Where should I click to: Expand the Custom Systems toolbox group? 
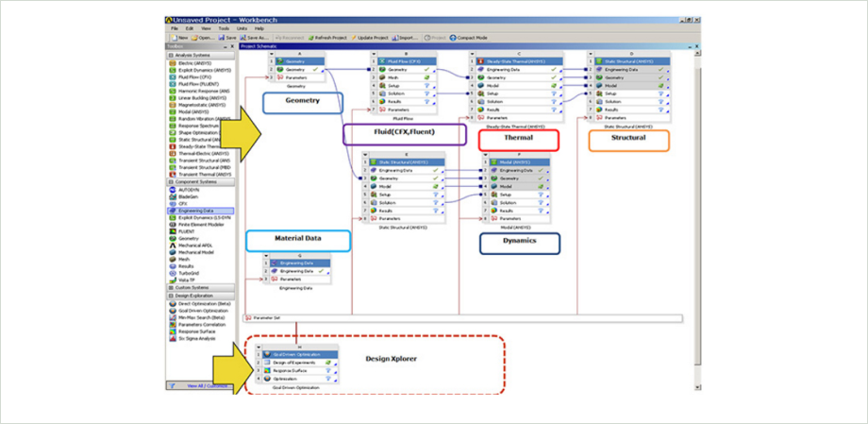pyautogui.click(x=171, y=288)
